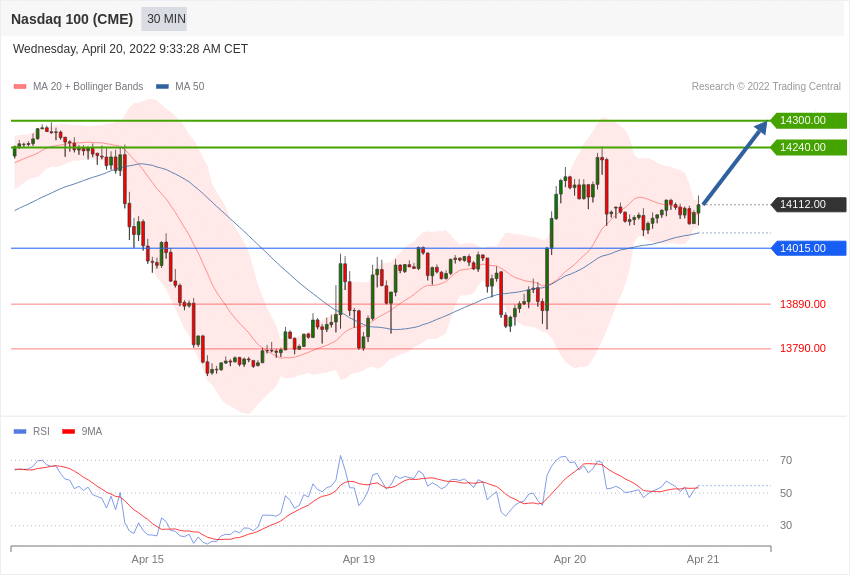
Task: Click the MA 20 + Bollinger Bands legend swatch
Action: point(20,87)
